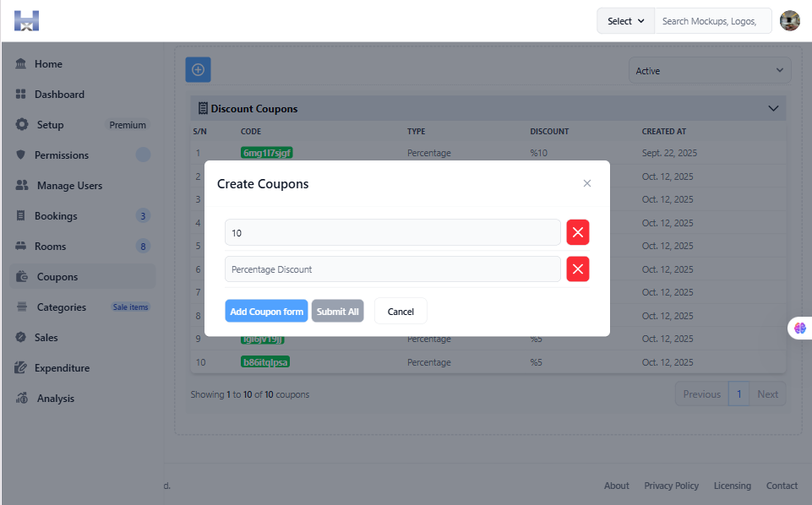Click the Cancel button in dialog
Image resolution: width=812 pixels, height=505 pixels.
(401, 311)
